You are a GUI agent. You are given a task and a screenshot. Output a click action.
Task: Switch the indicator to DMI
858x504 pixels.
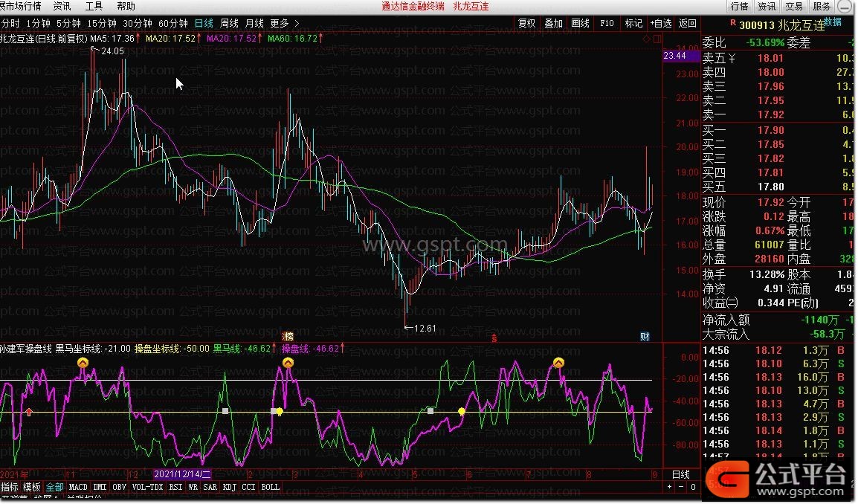(x=100, y=487)
